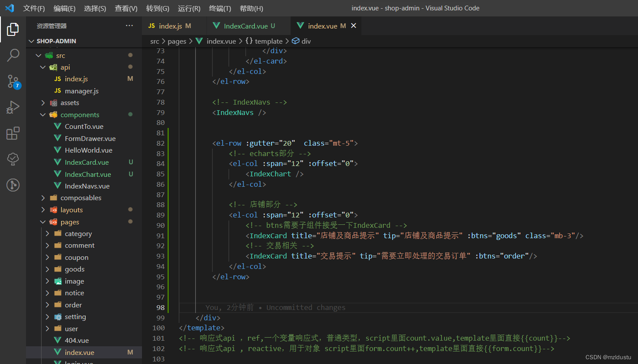Click template in the breadcrumb
The width and height of the screenshot is (638, 364).
pyautogui.click(x=268, y=41)
